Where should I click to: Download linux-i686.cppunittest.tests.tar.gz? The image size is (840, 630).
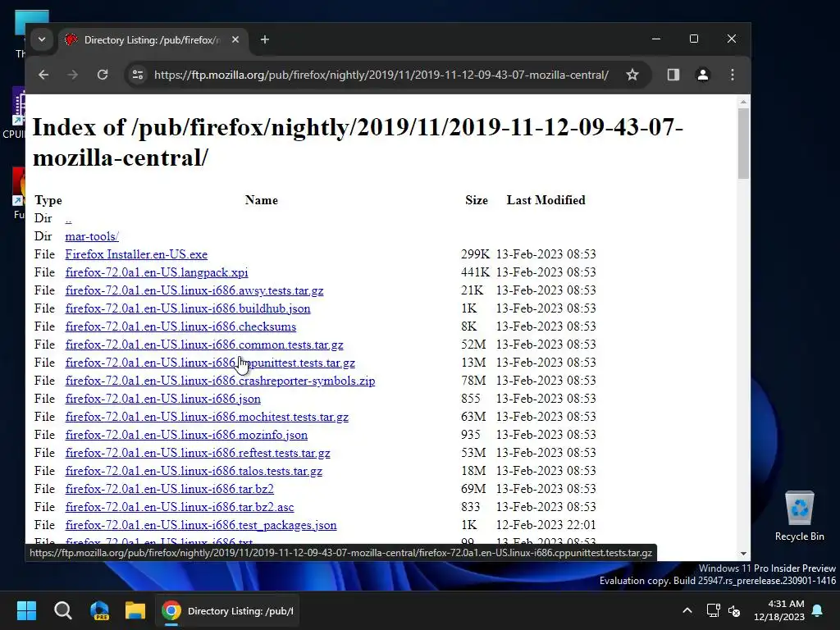[x=210, y=363]
